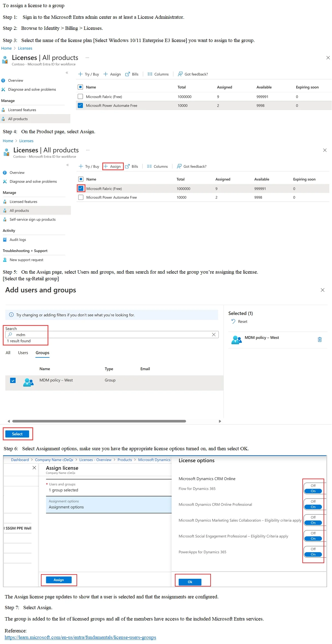Click MDM policy – West group icon in results row
This screenshot has width=332, height=644.
28,382
